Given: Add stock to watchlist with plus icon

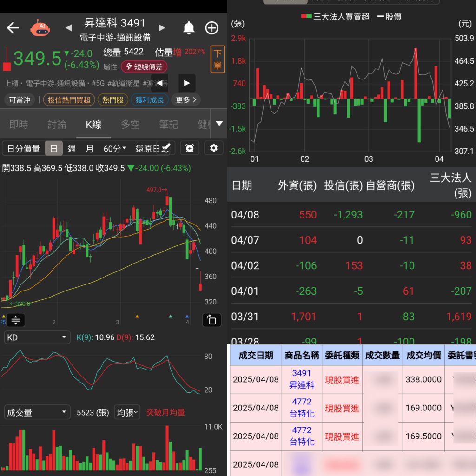Looking at the screenshot, I should (x=212, y=28).
